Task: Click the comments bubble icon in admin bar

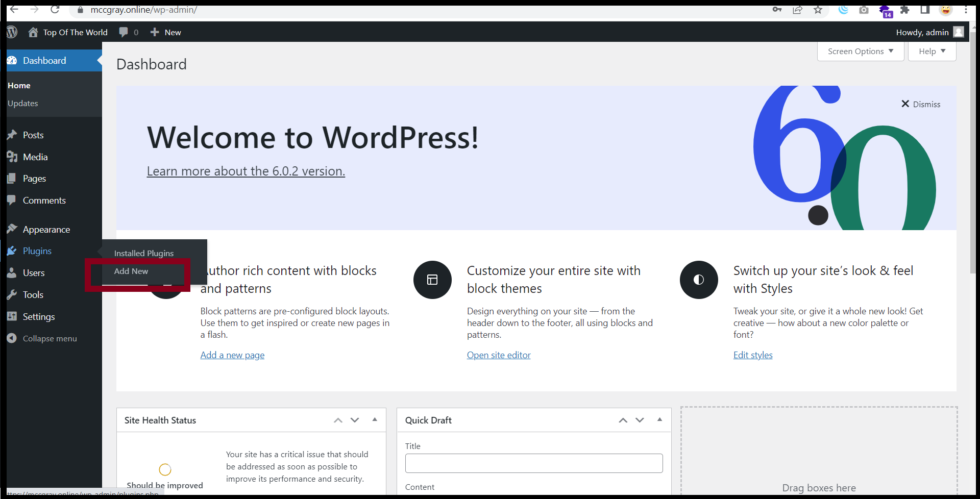Action: click(x=124, y=32)
